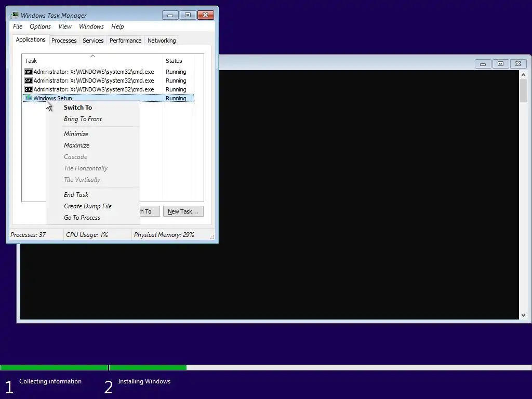The width and height of the screenshot is (532, 399).
Task: Click the Installing Windows progress bar
Action: click(x=320, y=367)
